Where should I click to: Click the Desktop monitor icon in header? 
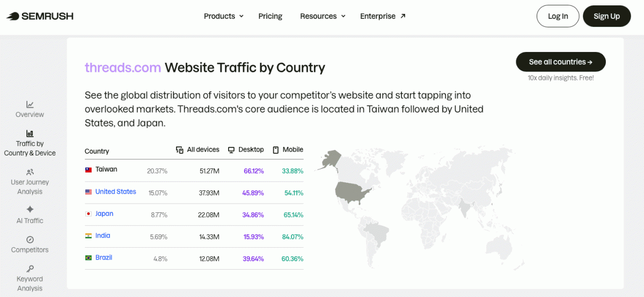click(231, 150)
